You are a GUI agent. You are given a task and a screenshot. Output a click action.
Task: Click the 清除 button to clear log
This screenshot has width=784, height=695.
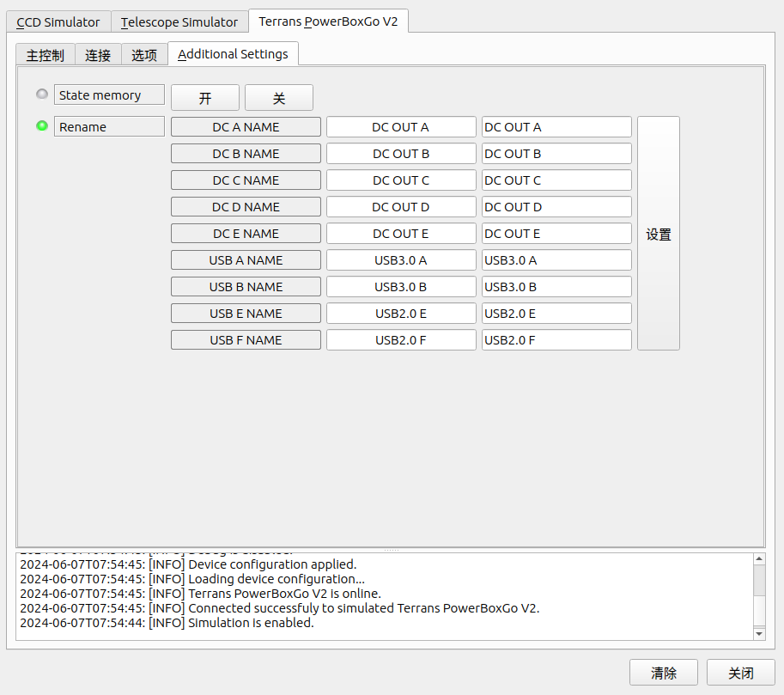pyautogui.click(x=664, y=673)
